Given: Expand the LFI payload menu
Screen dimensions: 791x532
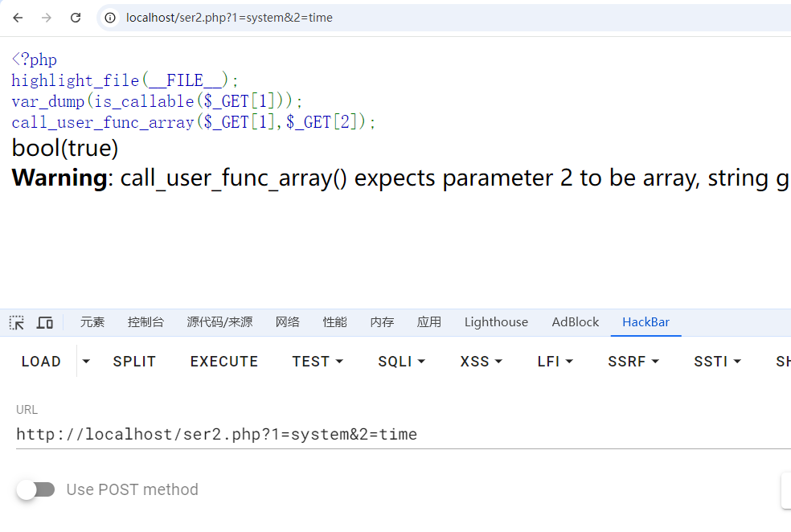Looking at the screenshot, I should (x=555, y=362).
